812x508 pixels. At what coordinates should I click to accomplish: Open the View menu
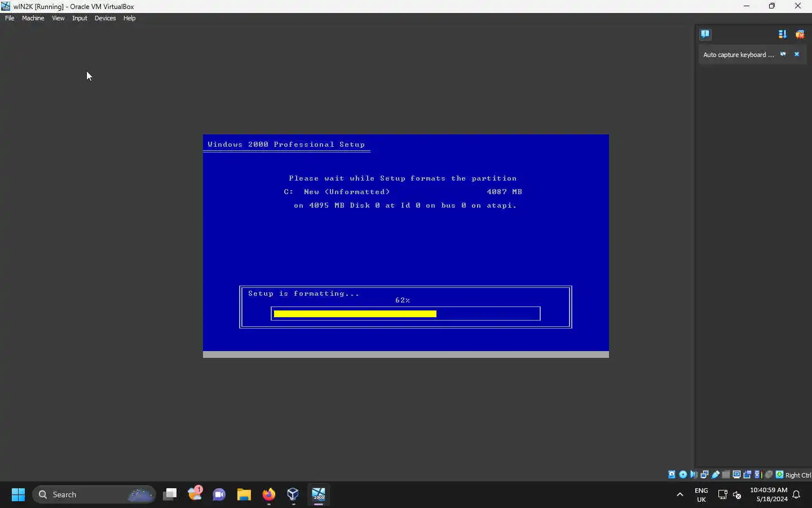[58, 18]
